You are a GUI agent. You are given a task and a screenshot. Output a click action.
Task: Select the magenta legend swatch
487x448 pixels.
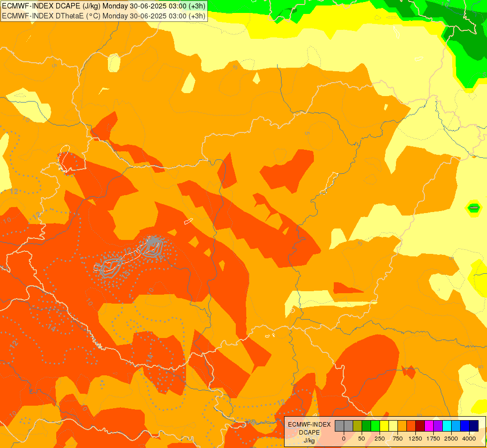click(429, 426)
